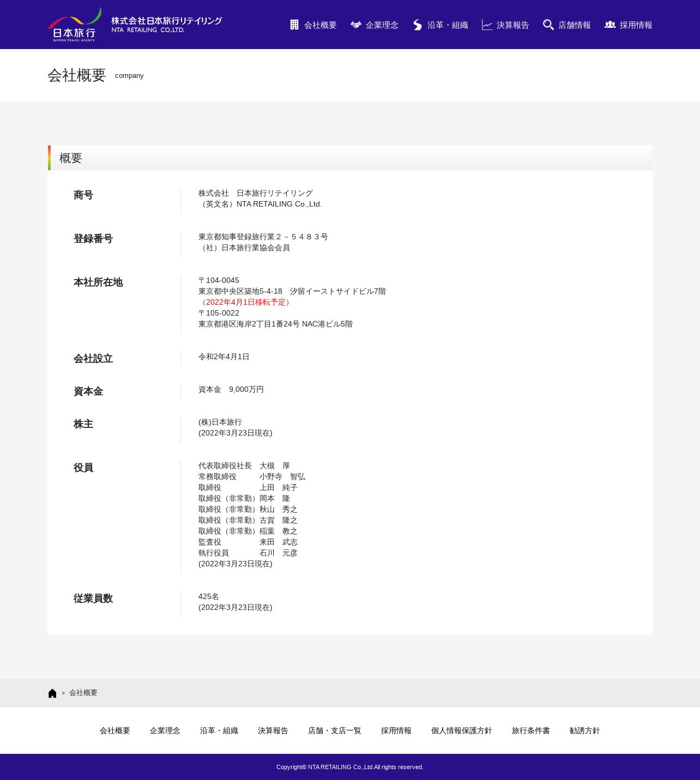
Task: Open the footer 旅行条件書 link
Action: (x=531, y=731)
